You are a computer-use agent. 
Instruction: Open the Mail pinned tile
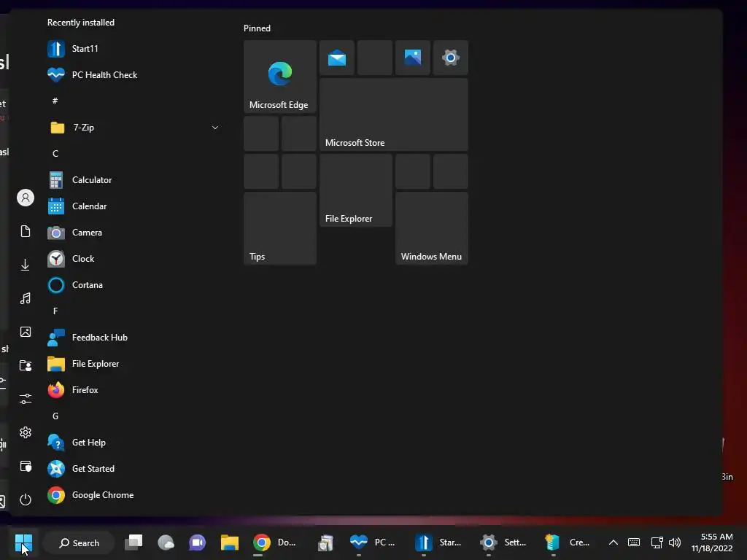337,58
